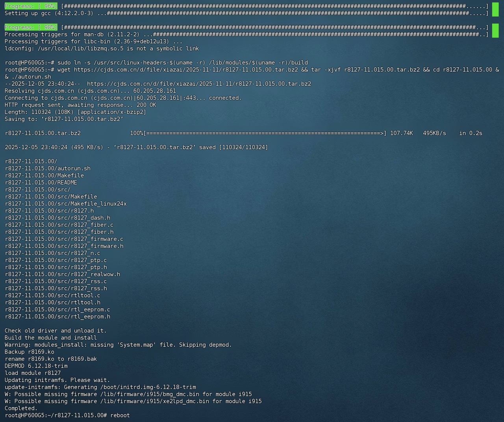This screenshot has width=504, height=422.
Task: Click the "./autorun.sh" wrapped command ending
Action: pyautogui.click(x=31, y=77)
